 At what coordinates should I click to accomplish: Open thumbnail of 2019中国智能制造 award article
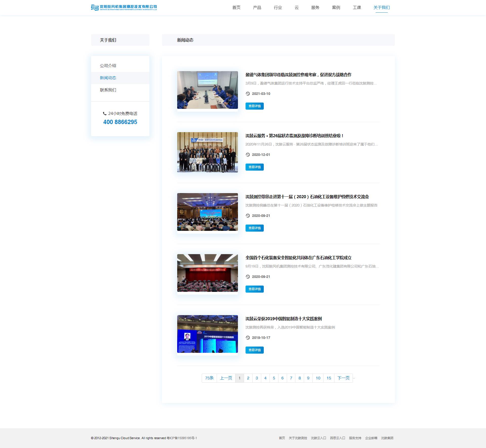208,334
